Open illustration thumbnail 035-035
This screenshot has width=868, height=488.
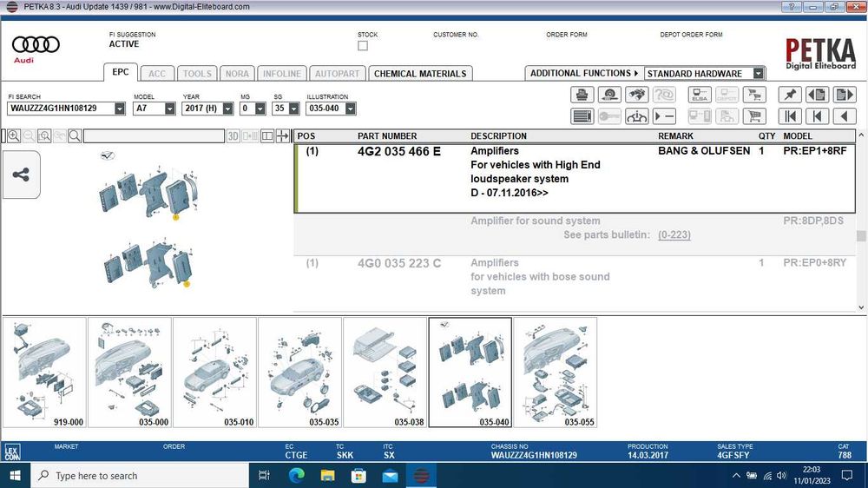point(300,373)
